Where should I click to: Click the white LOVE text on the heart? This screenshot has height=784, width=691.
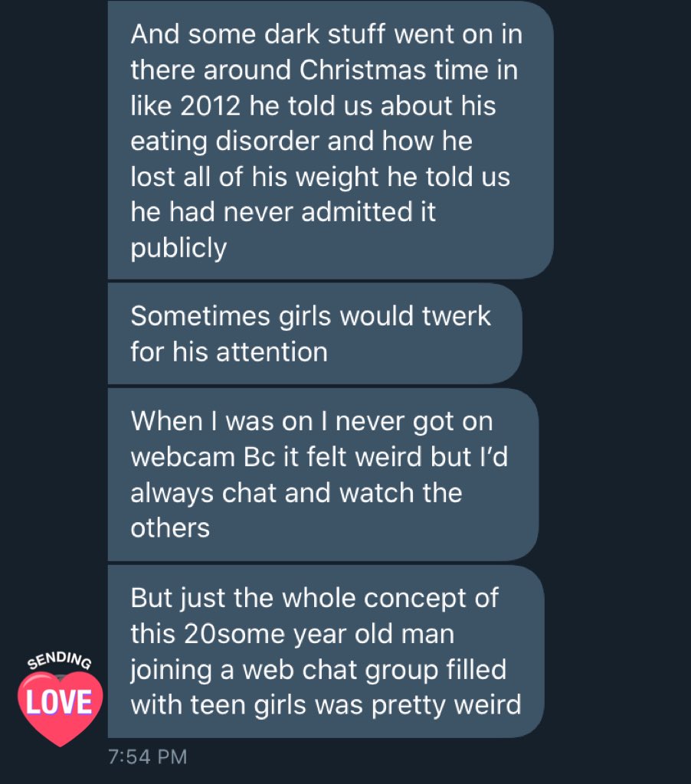tap(59, 701)
